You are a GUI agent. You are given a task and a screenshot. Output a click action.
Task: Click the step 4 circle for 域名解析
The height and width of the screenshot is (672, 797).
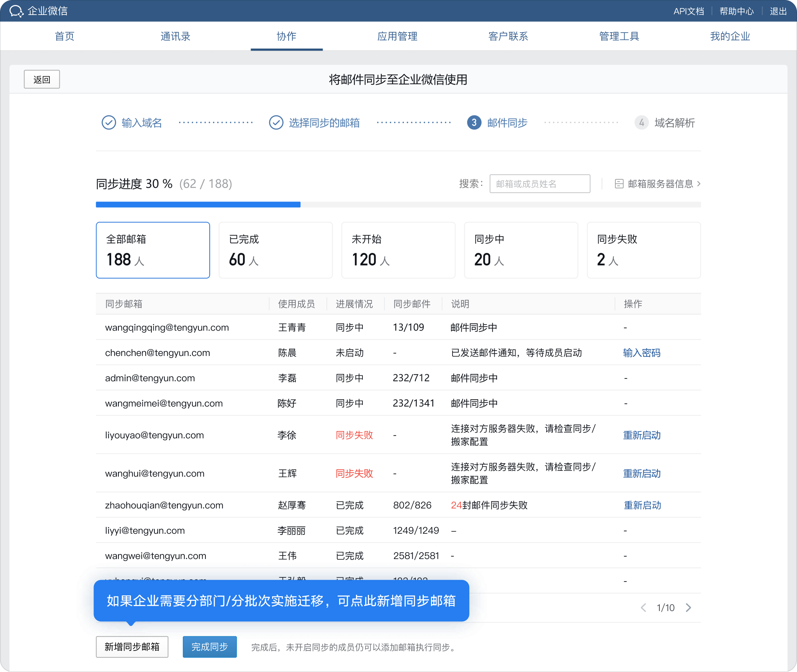641,123
